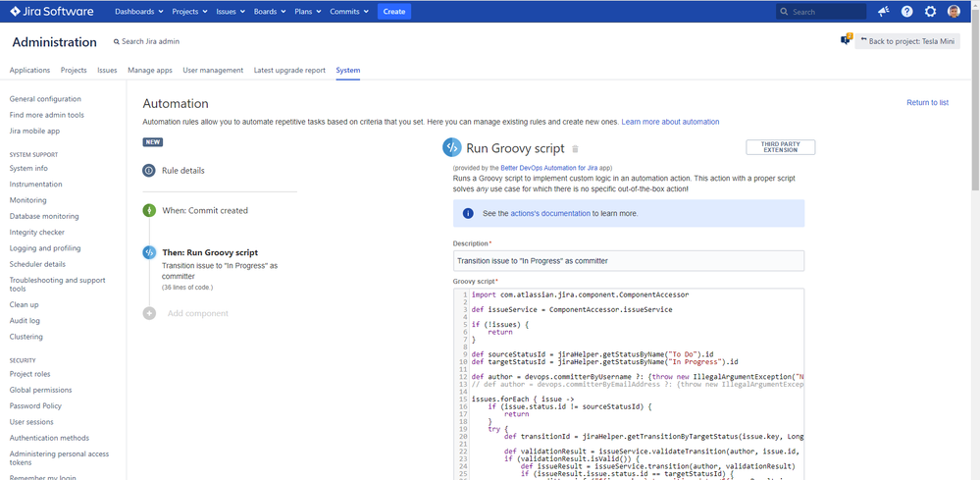Open Audit log in the sidebar

[25, 321]
